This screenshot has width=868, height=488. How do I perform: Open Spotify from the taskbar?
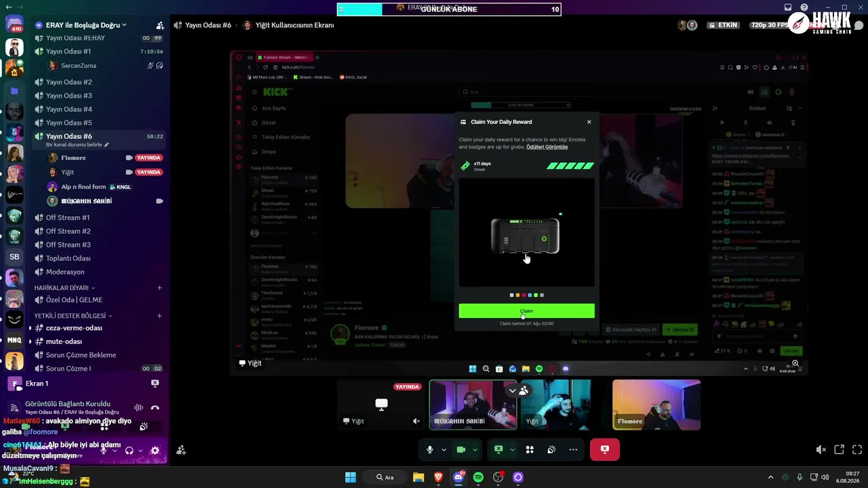[478, 477]
